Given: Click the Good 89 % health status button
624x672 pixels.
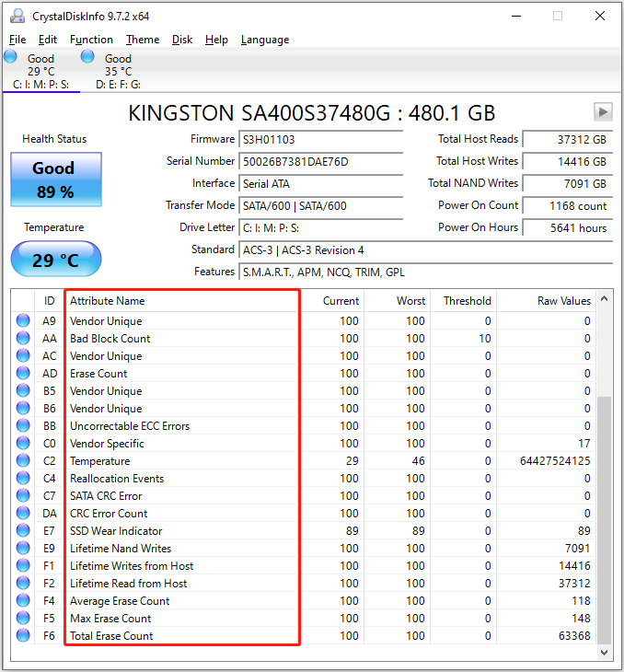Looking at the screenshot, I should point(56,180).
